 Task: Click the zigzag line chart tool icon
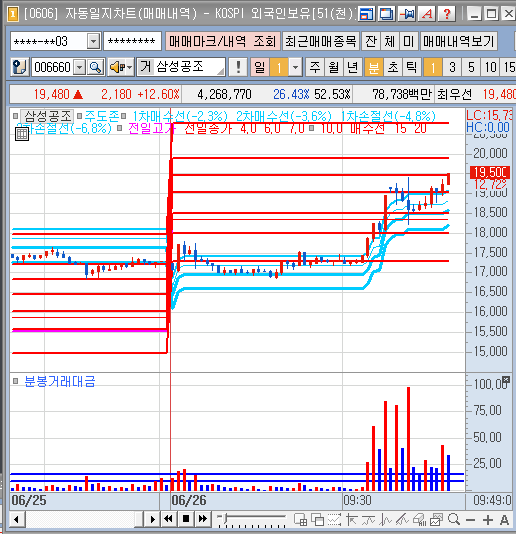click(385, 520)
